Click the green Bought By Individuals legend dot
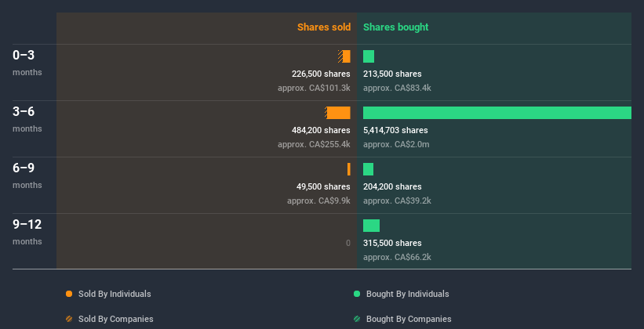 point(357,294)
